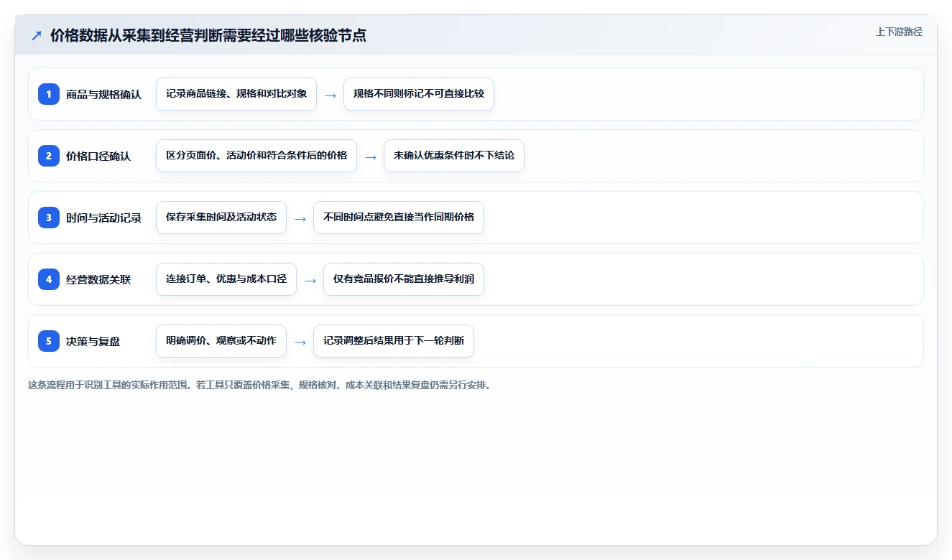
Task: Select step badge 1 for 商品与规格确认
Action: click(49, 94)
